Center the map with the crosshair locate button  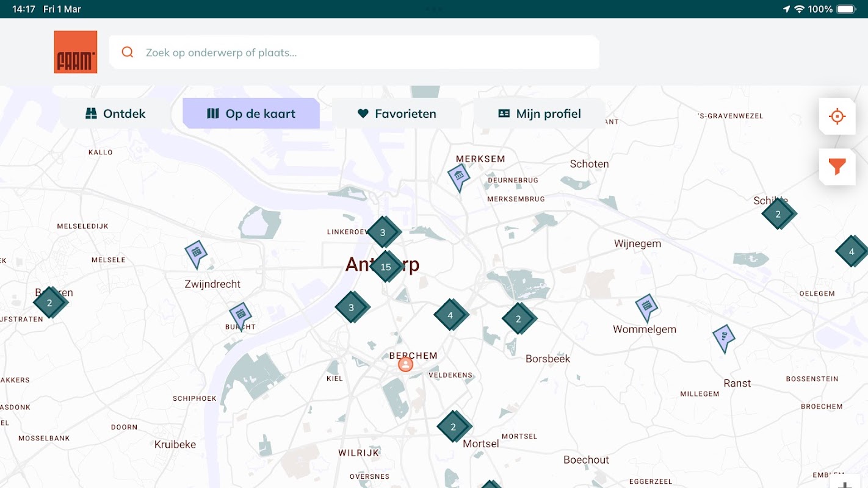(837, 116)
